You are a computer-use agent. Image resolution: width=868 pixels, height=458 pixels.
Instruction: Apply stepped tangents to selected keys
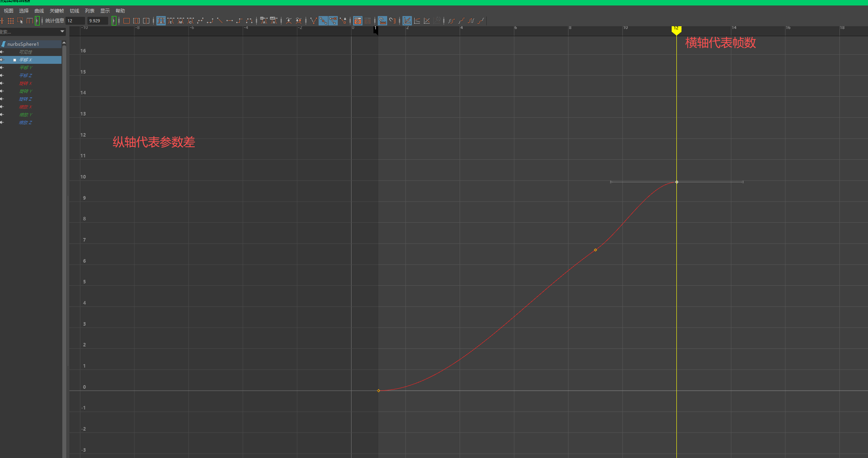point(239,21)
